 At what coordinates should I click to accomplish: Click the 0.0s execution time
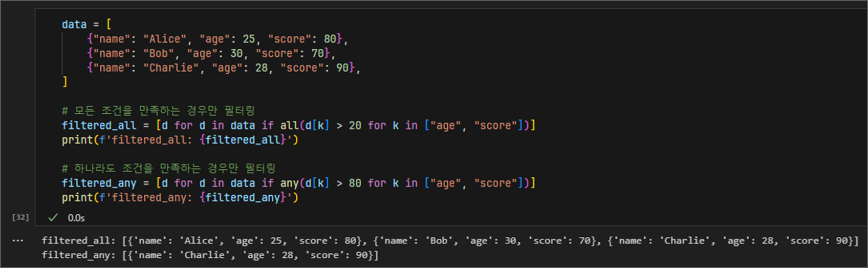(76, 218)
